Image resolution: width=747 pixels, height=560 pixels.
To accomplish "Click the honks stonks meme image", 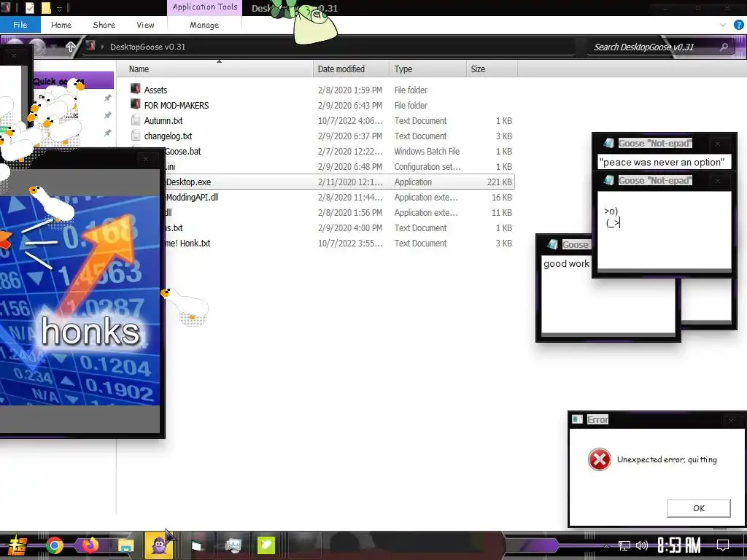I will (x=80, y=300).
